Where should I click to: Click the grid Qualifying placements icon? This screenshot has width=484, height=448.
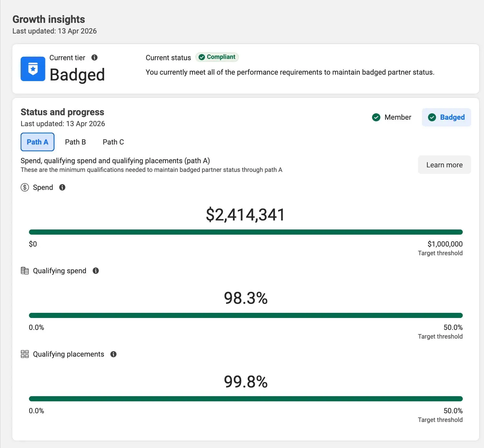[25, 354]
